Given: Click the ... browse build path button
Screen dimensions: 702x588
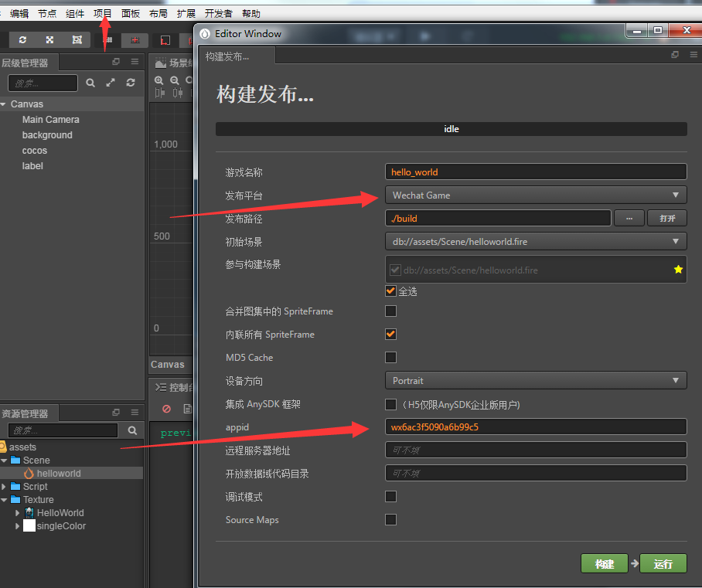Looking at the screenshot, I should (629, 219).
